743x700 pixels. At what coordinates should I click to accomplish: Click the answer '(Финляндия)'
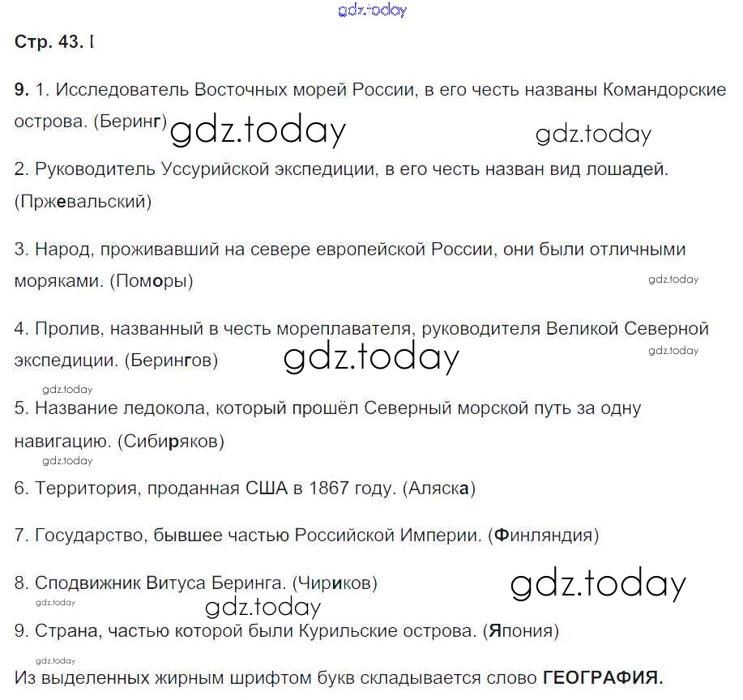click(x=543, y=536)
